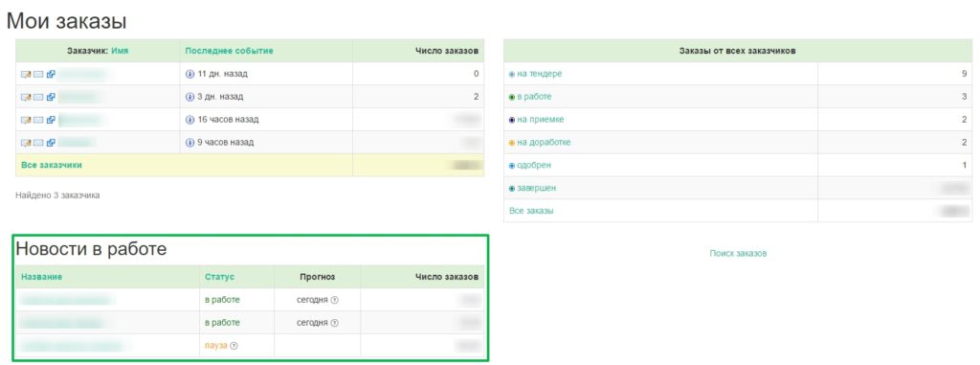
Task: Click the Новости в работе heading
Action: 91,249
